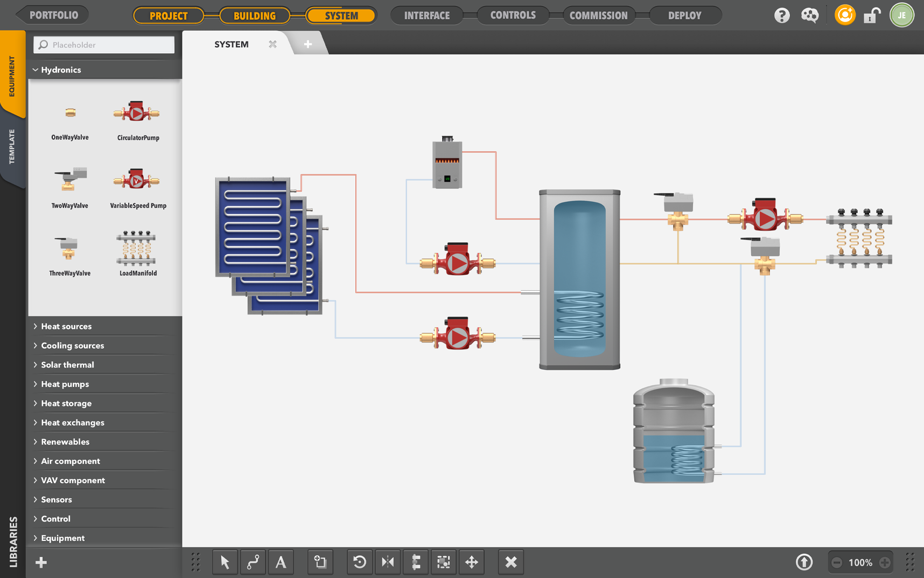Add a new system tab
Image resolution: width=924 pixels, height=578 pixels.
(x=307, y=44)
